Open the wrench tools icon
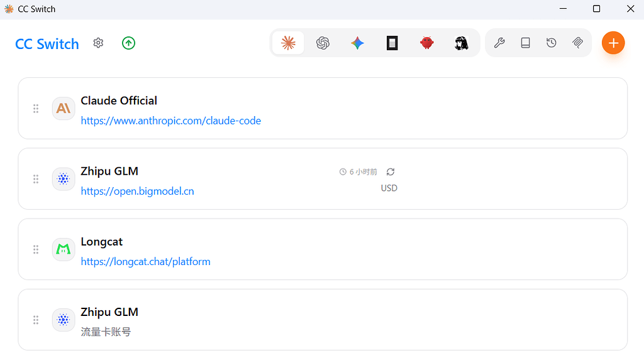644x358 pixels. click(499, 43)
